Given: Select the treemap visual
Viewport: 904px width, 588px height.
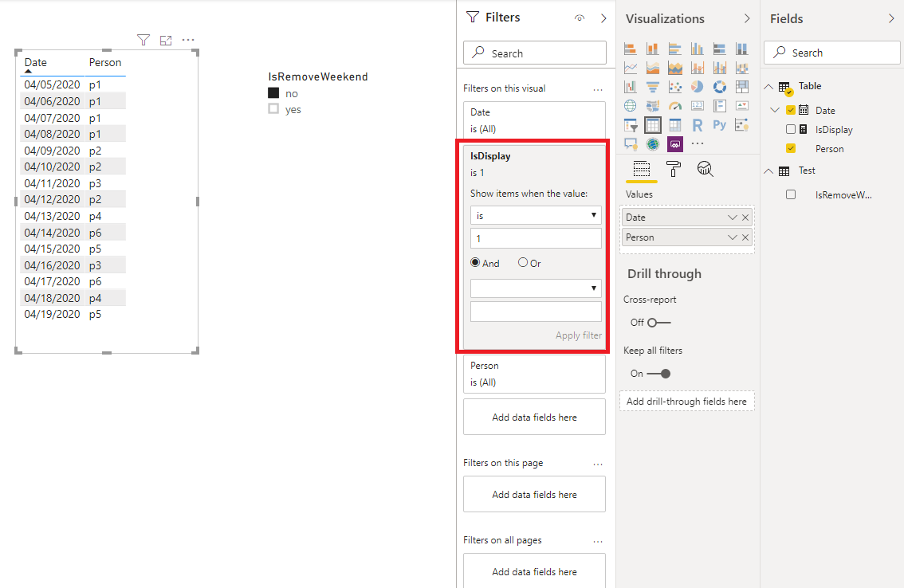Looking at the screenshot, I should [742, 87].
